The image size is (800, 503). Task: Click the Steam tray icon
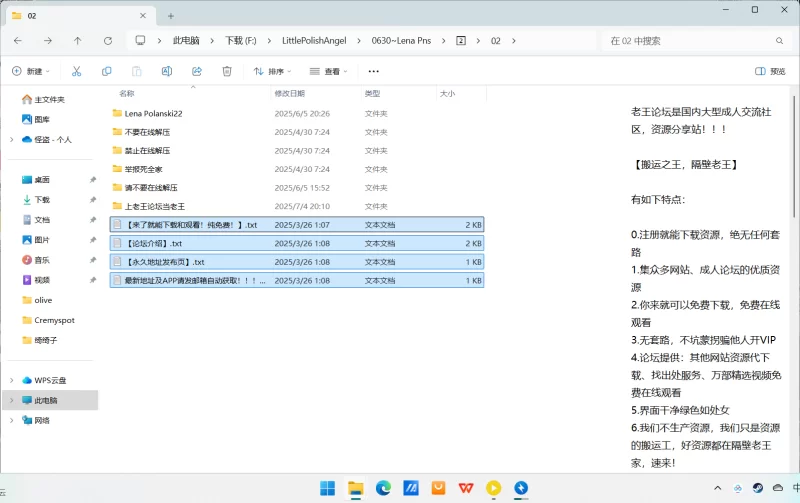click(x=758, y=488)
